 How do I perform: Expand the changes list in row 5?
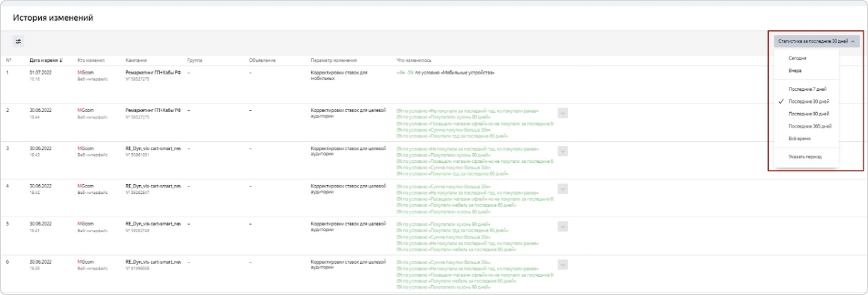pyautogui.click(x=562, y=226)
